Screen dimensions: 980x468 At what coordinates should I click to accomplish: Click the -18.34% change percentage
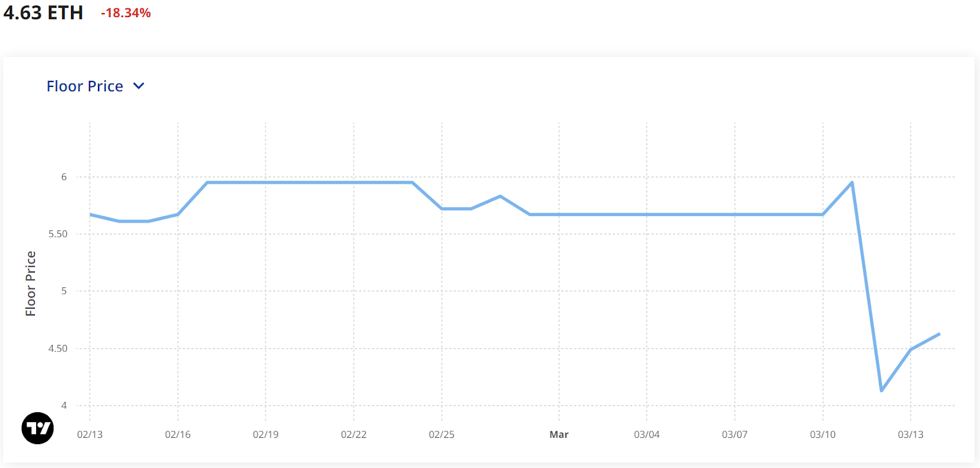click(126, 13)
